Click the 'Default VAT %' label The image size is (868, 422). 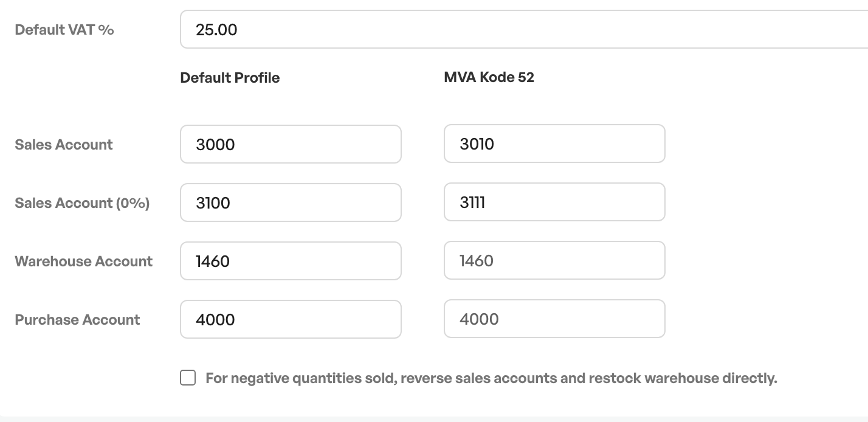[64, 29]
